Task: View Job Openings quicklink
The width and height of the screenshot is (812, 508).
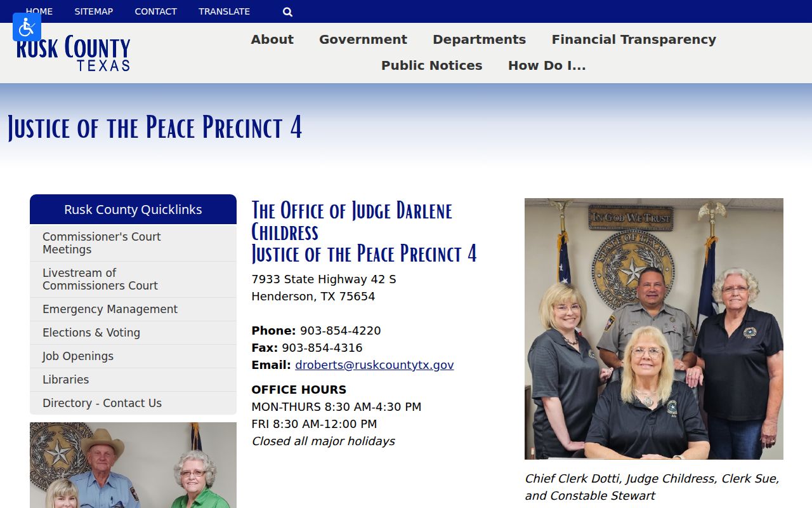Action: point(133,356)
